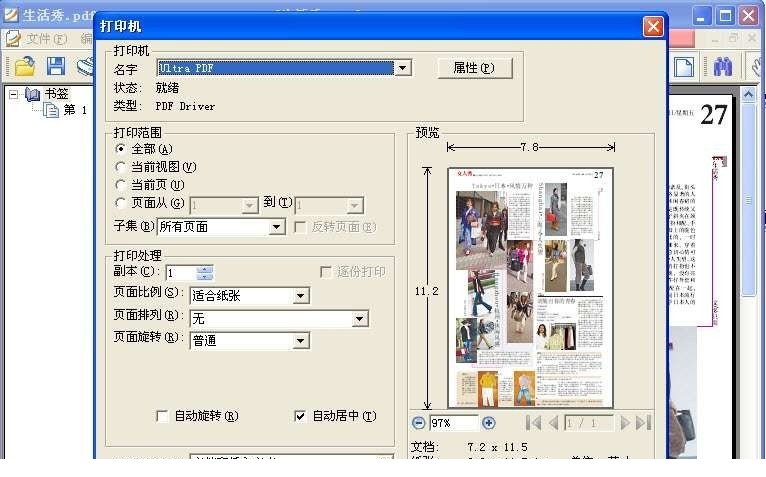Select 全部 print range option
Screen dimensions: 766x477
(120, 148)
